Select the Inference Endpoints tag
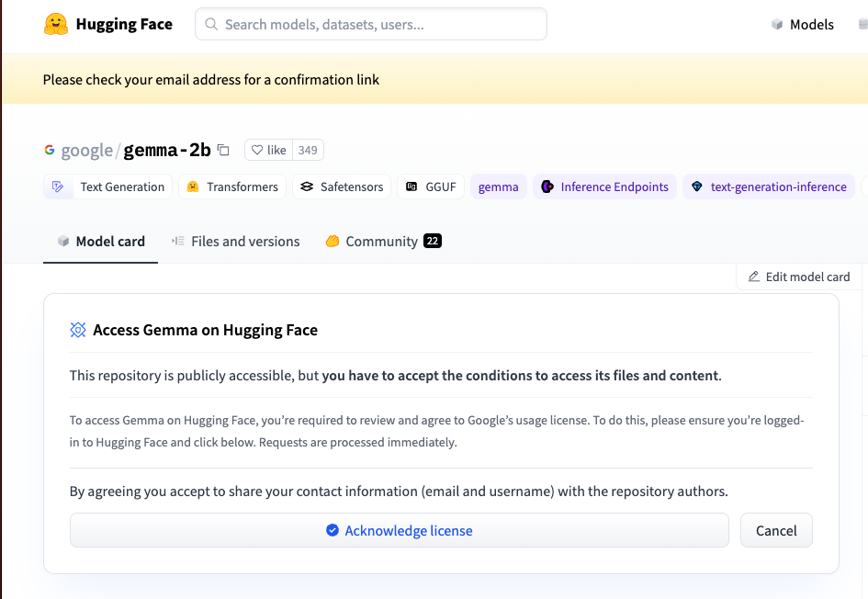868x599 pixels. pos(604,186)
